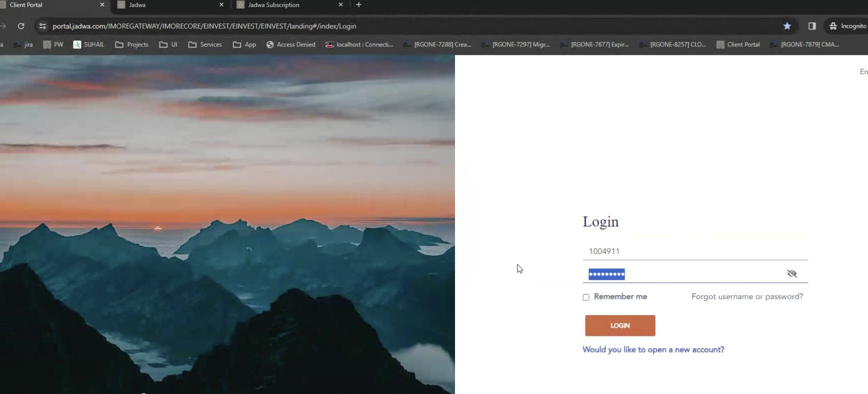Expand the App bookmark folder
The height and width of the screenshot is (394, 868).
(x=244, y=44)
